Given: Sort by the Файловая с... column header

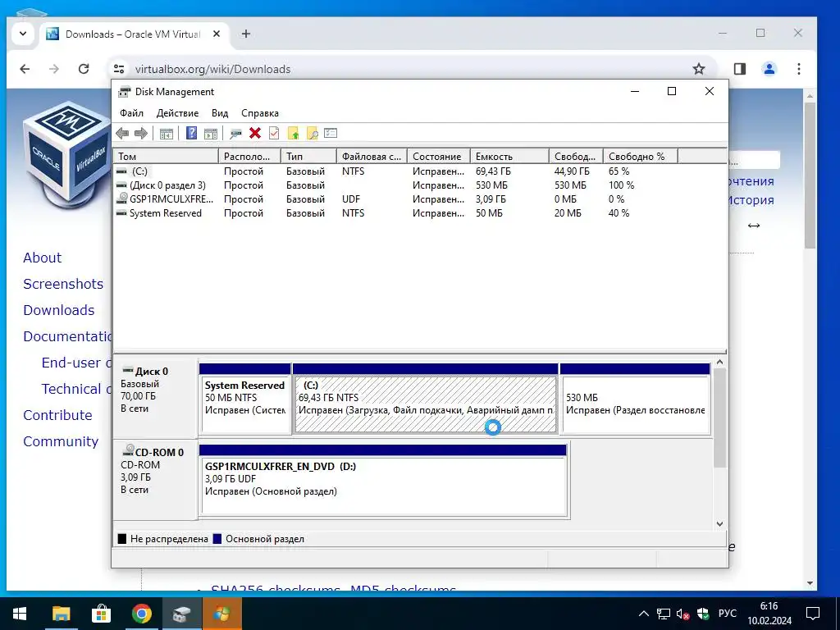Looking at the screenshot, I should 372,157.
